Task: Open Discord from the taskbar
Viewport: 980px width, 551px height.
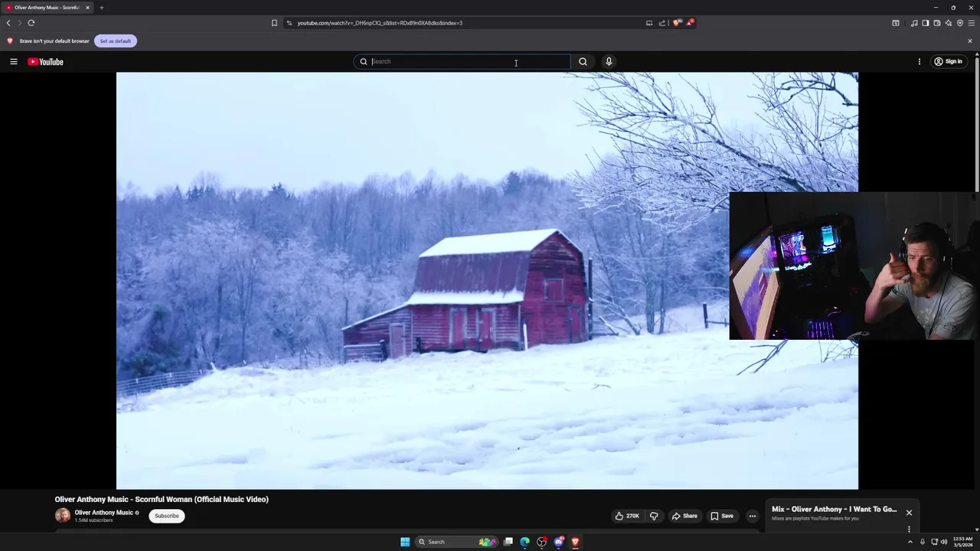Action: [x=559, y=542]
